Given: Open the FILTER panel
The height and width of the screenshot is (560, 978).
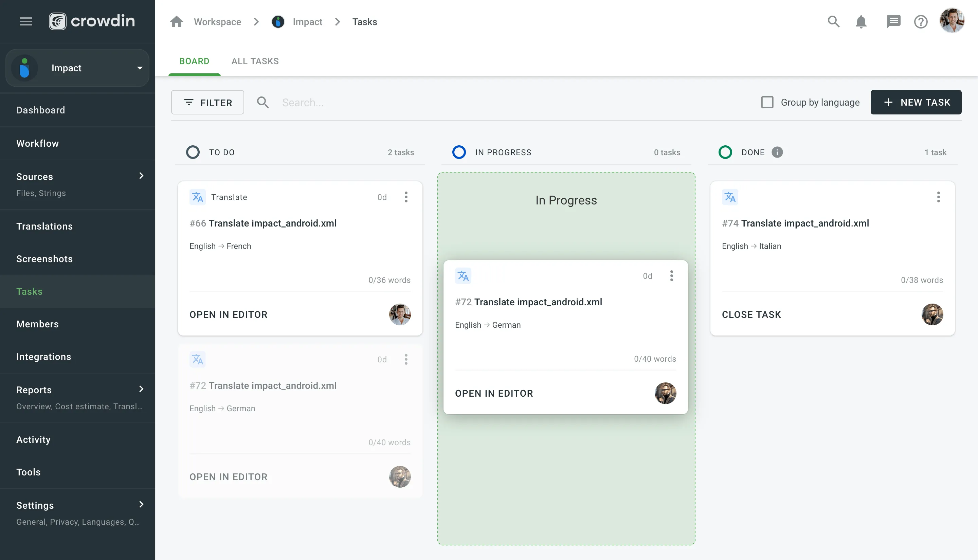Looking at the screenshot, I should pyautogui.click(x=207, y=102).
